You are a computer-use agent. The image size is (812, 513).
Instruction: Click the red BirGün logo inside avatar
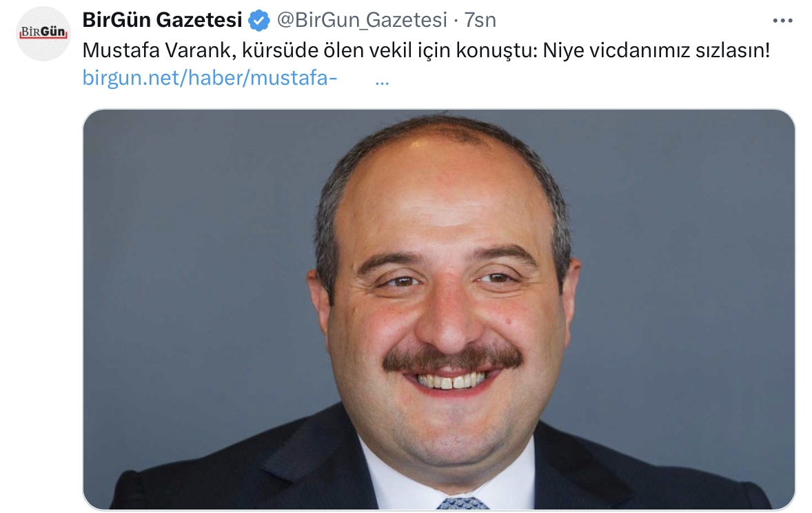[x=43, y=32]
